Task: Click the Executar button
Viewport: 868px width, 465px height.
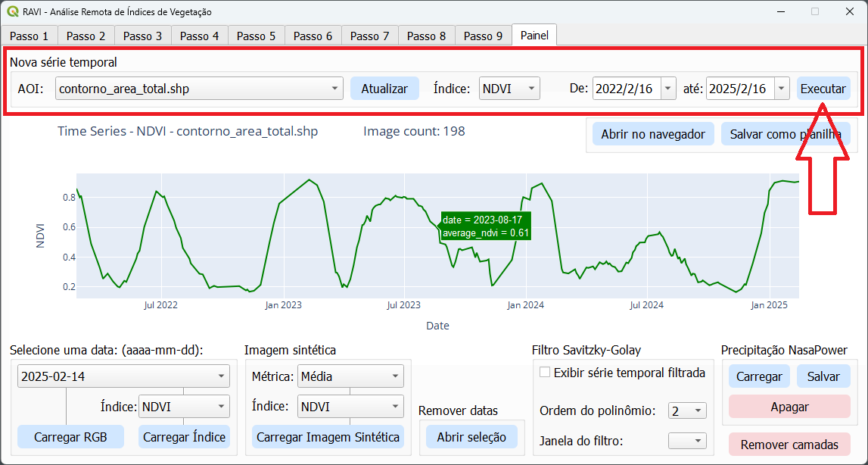Action: pyautogui.click(x=823, y=88)
